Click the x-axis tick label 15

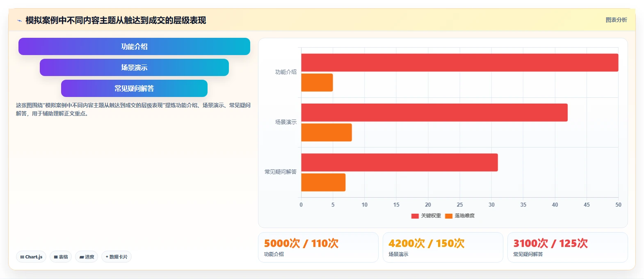tap(396, 205)
